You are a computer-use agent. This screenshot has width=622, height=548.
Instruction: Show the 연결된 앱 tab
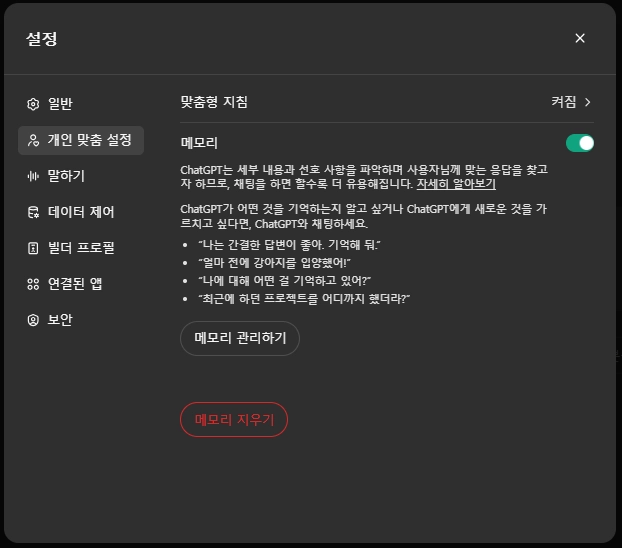pyautogui.click(x=81, y=284)
